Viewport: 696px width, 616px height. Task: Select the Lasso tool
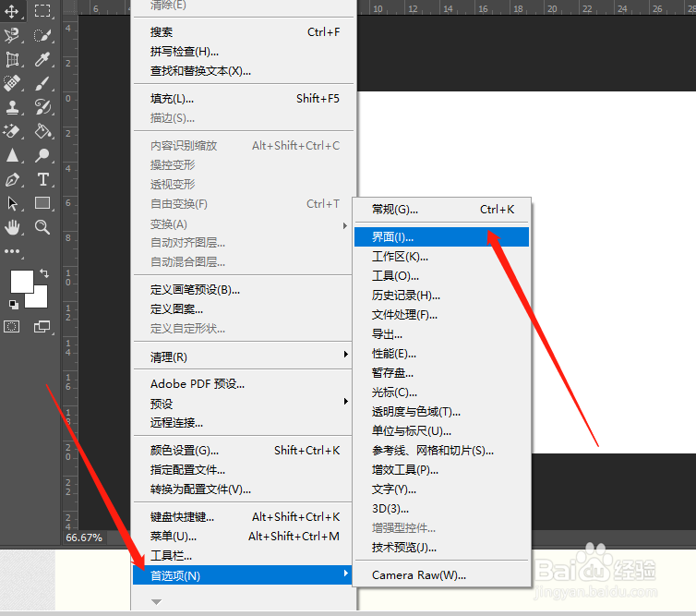coord(12,35)
